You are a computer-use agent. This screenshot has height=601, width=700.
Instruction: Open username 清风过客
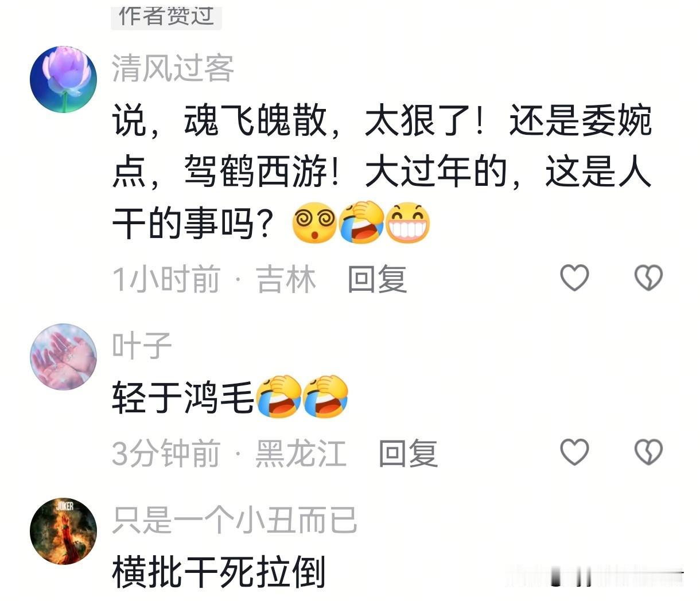pos(173,69)
